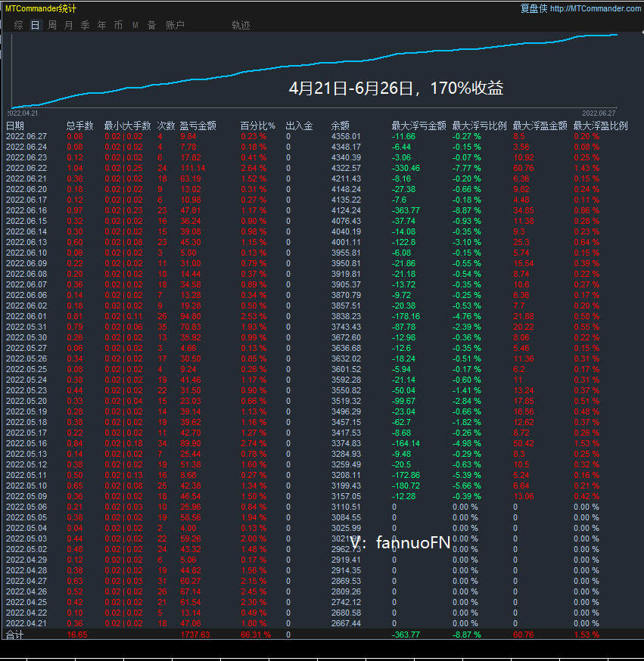Click the 4358.01 balance value
Viewport: 644px width, 661px height.
(x=346, y=137)
